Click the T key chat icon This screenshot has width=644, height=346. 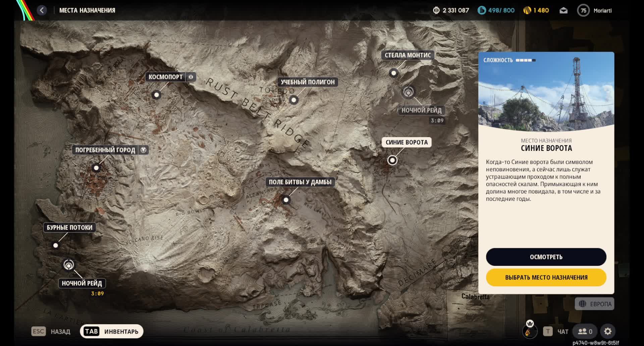(x=548, y=331)
